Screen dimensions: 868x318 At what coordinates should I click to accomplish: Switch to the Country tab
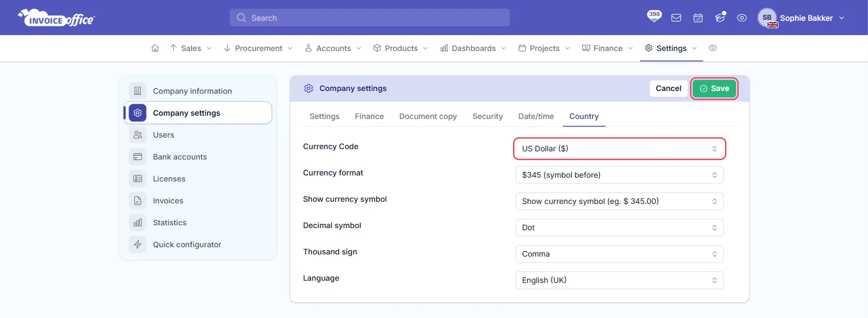click(584, 116)
